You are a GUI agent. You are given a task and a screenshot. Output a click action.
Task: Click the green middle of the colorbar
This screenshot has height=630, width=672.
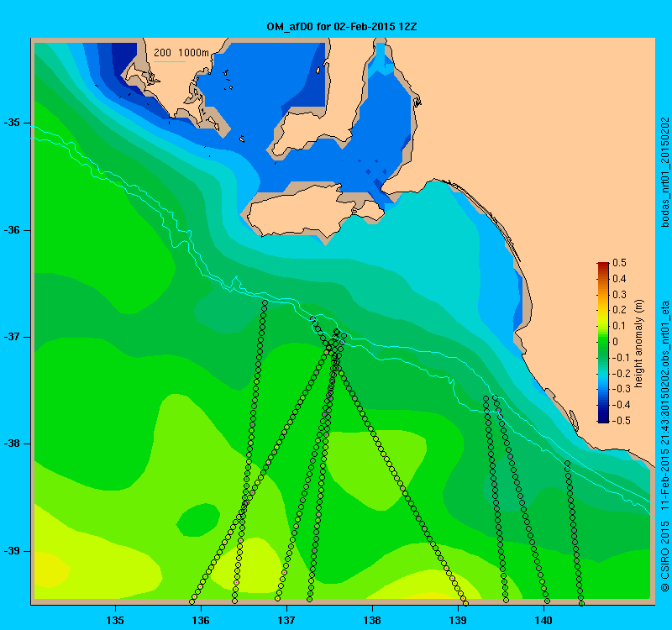[x=603, y=342]
